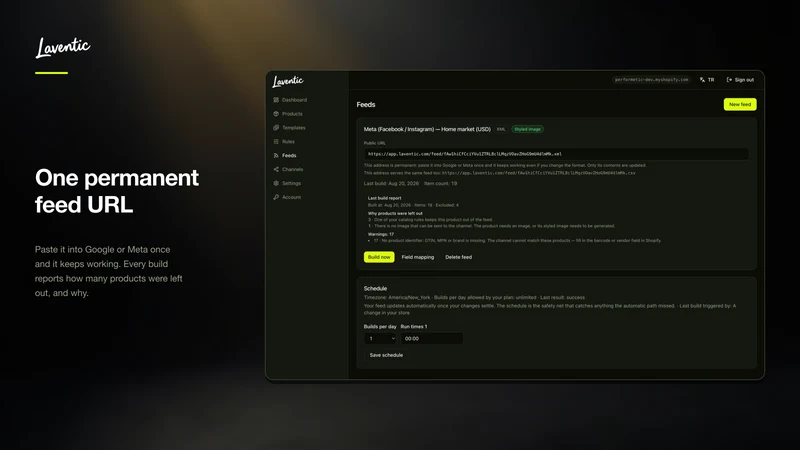Viewport: 800px width, 450px height.
Task: Click the XML format tag
Action: click(x=501, y=129)
